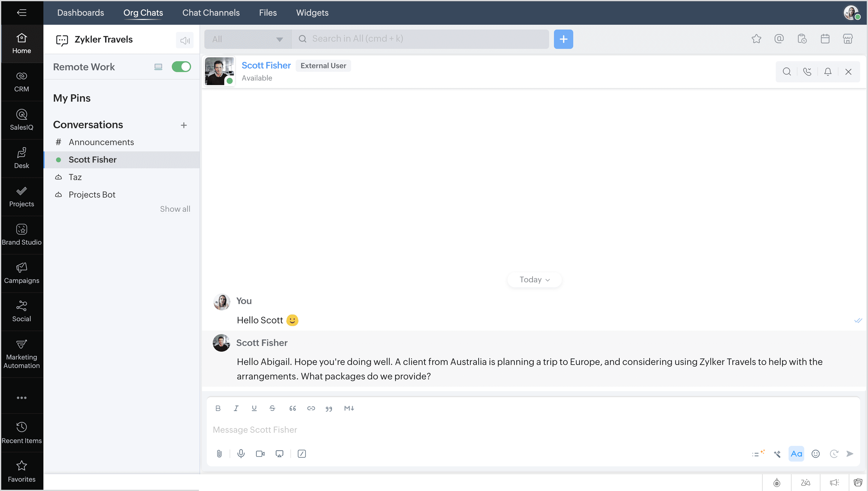Expand the Today date dropdown
The image size is (868, 491).
click(534, 280)
